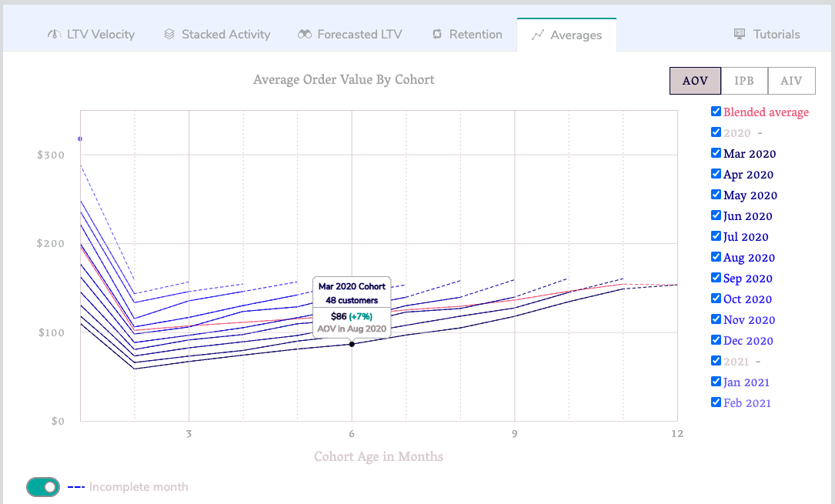The width and height of the screenshot is (835, 504).
Task: Toggle the Dec 2020 cohort checkbox
Action: (x=716, y=339)
